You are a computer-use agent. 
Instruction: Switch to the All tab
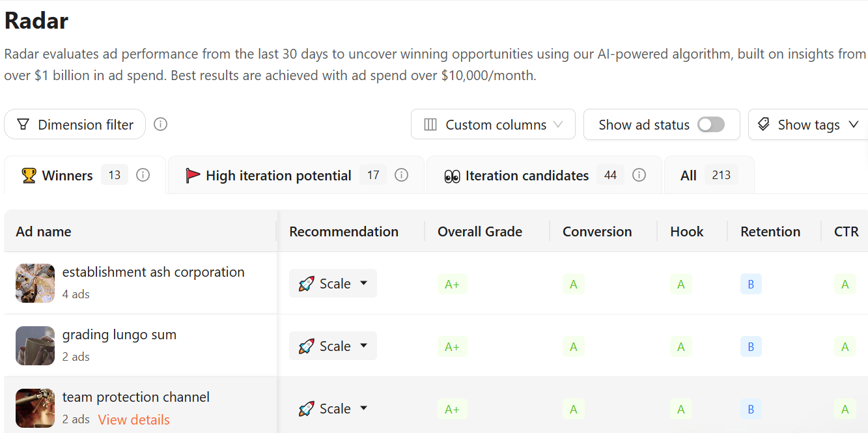pyautogui.click(x=709, y=175)
